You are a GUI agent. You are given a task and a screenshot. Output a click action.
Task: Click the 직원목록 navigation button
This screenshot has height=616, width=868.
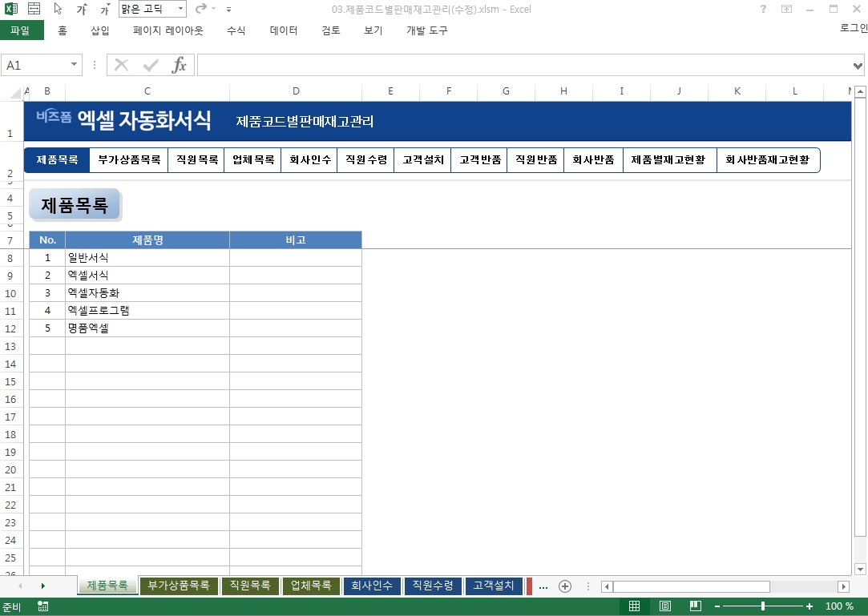pyautogui.click(x=197, y=160)
